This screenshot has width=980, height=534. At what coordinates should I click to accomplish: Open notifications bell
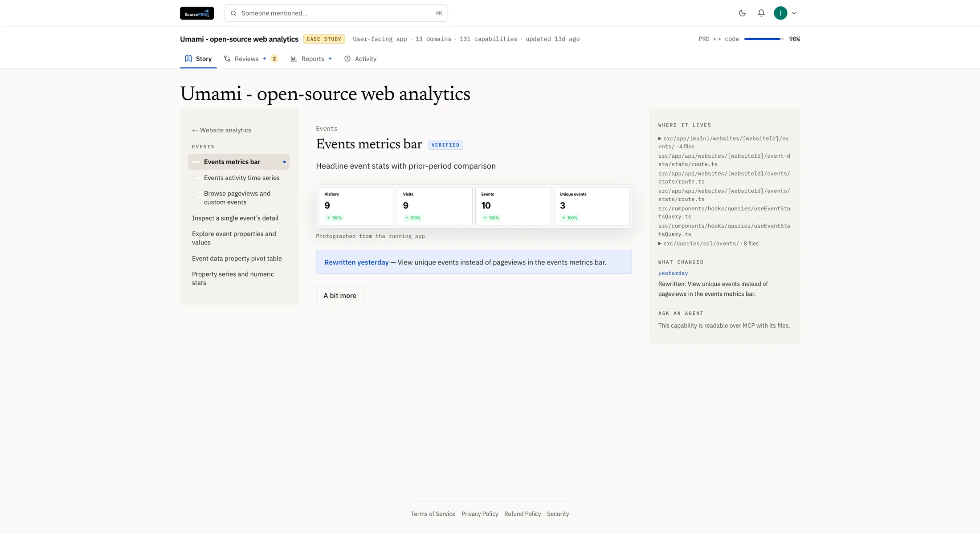pyautogui.click(x=761, y=13)
